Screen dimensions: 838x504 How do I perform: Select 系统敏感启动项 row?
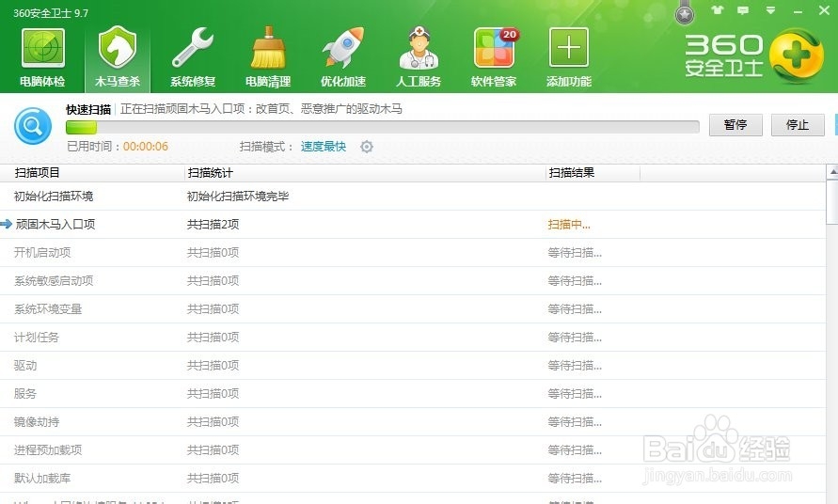click(x=413, y=281)
